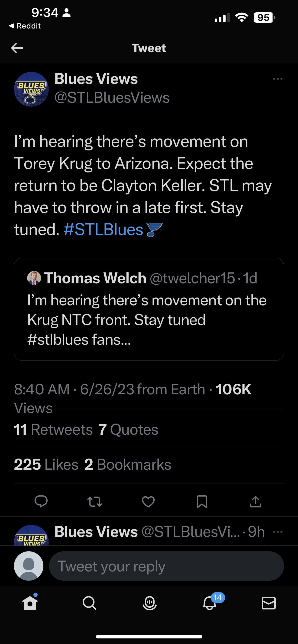Like the tweet with heart icon
The width and height of the screenshot is (298, 644).
148,501
